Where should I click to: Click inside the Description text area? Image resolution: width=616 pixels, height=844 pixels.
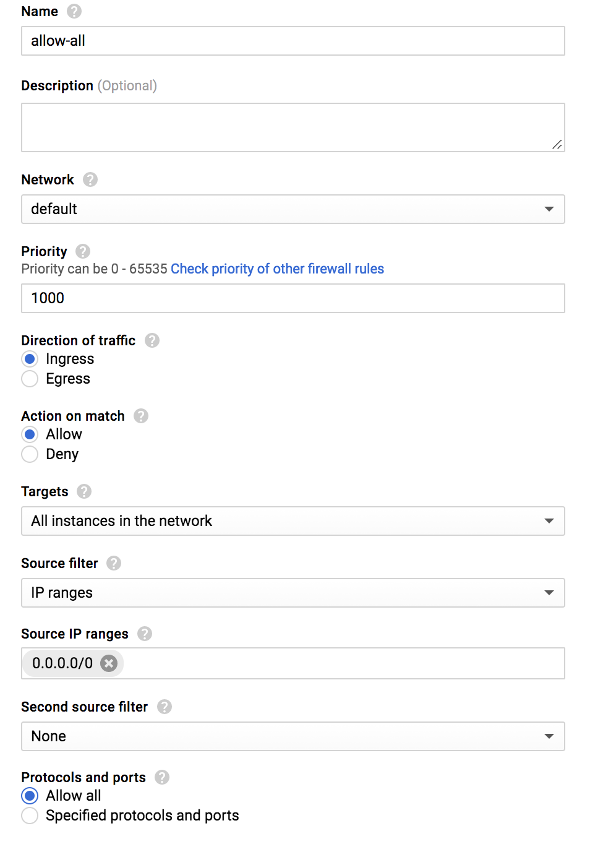293,127
